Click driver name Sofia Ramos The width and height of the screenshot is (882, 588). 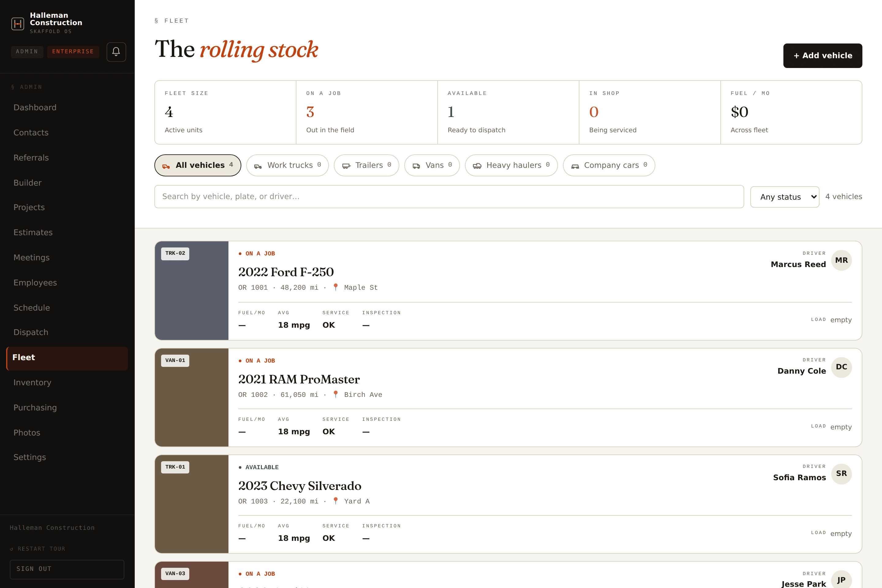coord(800,477)
